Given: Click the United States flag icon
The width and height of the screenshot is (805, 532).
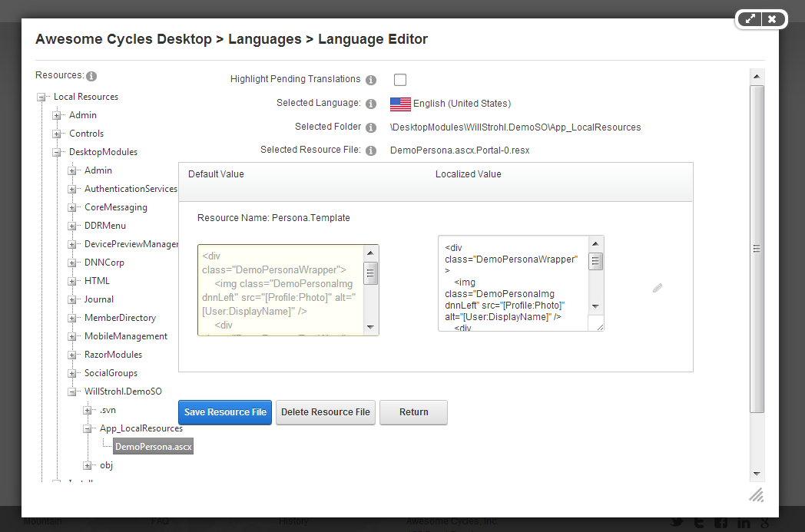Looking at the screenshot, I should pyautogui.click(x=399, y=102).
